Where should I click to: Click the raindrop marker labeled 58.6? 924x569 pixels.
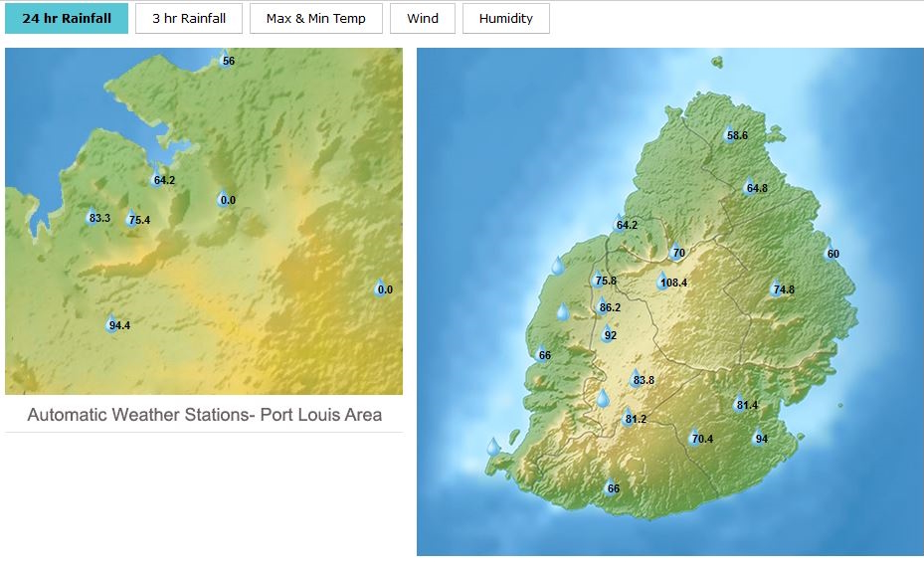pyautogui.click(x=730, y=134)
